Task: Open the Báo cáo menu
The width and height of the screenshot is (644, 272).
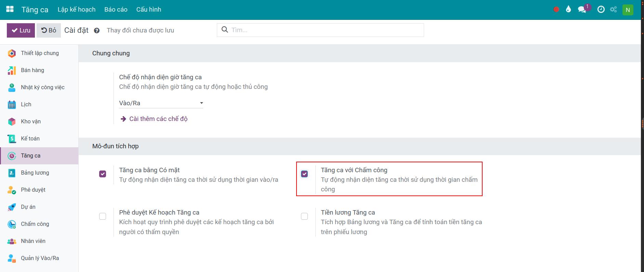Action: point(116,10)
